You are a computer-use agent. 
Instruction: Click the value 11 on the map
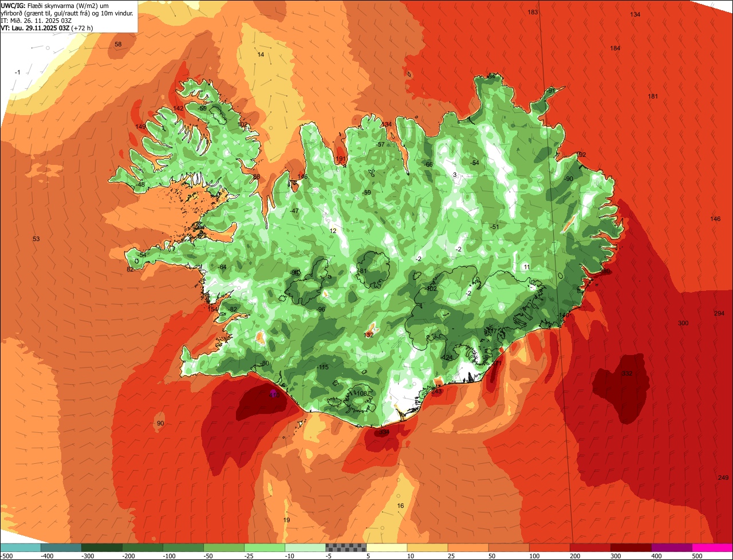pos(527,267)
